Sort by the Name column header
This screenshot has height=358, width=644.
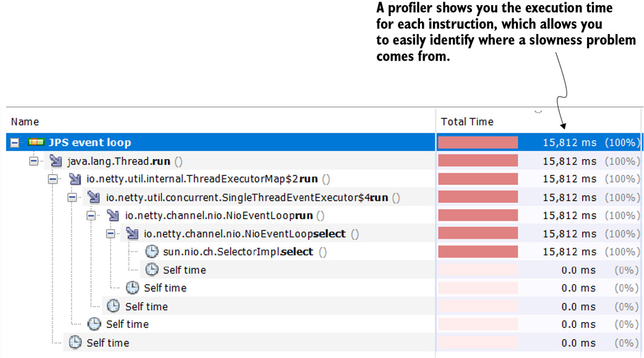25,122
